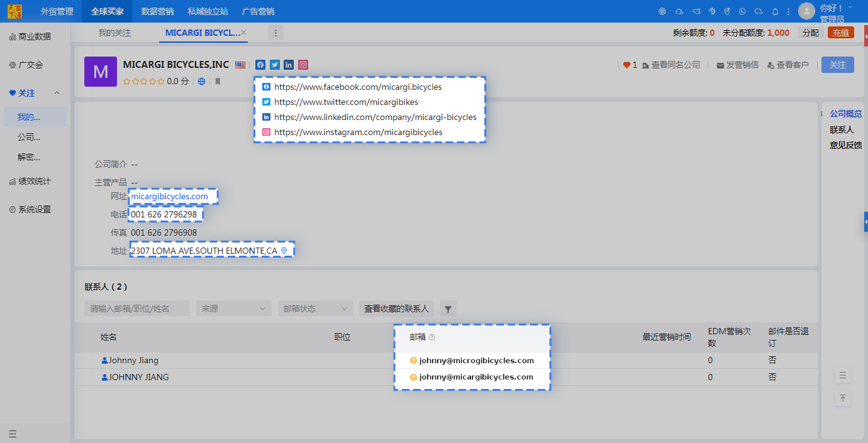Open the 邮箱状态 dropdown
Viewport: 868px width, 443px height.
pyautogui.click(x=315, y=309)
